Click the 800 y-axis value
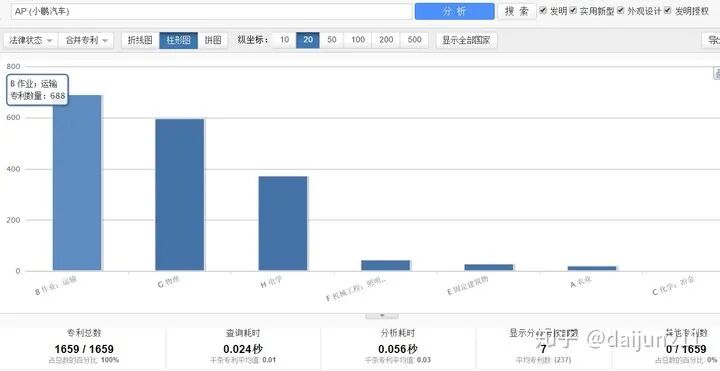This screenshot has height=371, width=720. click(14, 67)
